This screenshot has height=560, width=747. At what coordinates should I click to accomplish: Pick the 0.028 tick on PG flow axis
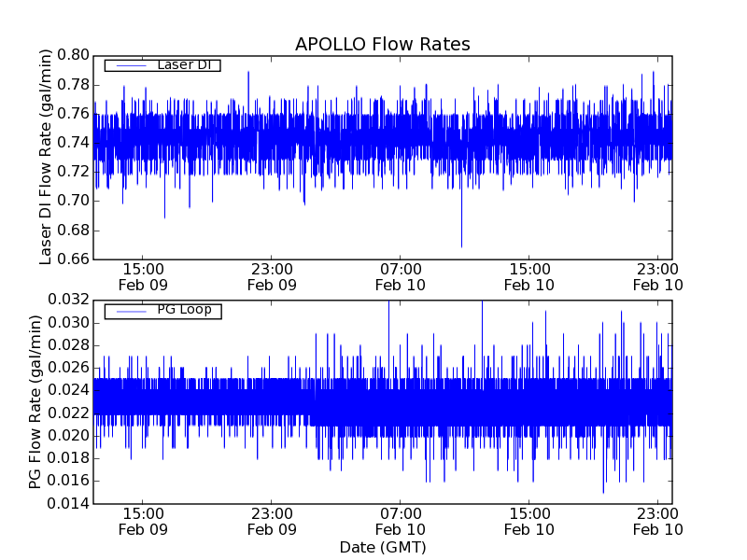[x=68, y=344]
